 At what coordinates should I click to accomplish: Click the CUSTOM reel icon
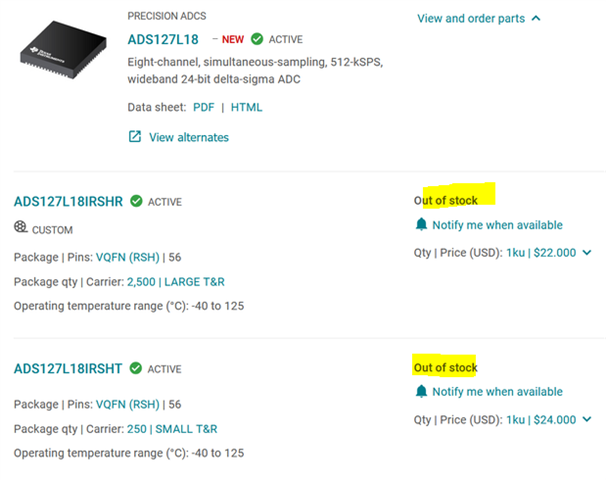click(x=20, y=229)
